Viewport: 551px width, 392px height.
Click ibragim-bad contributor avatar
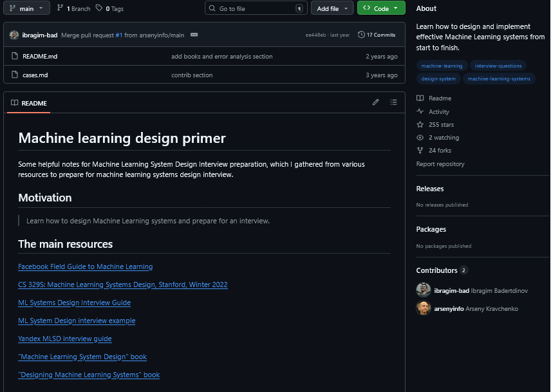pyautogui.click(x=424, y=290)
